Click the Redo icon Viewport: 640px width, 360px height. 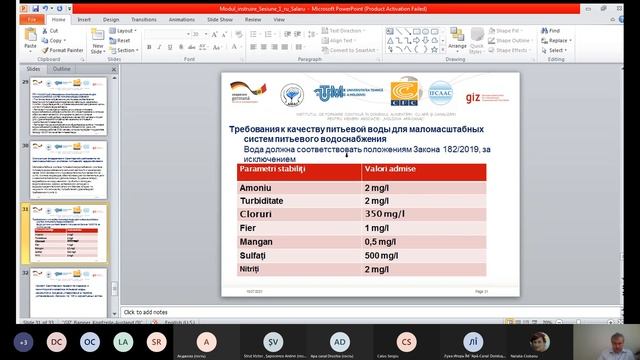click(x=60, y=9)
